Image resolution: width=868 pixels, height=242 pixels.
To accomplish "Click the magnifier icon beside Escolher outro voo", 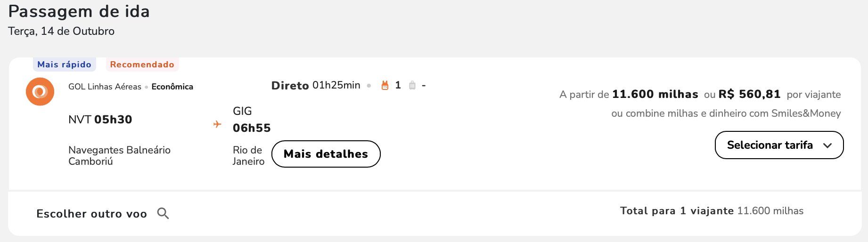I will tap(163, 213).
